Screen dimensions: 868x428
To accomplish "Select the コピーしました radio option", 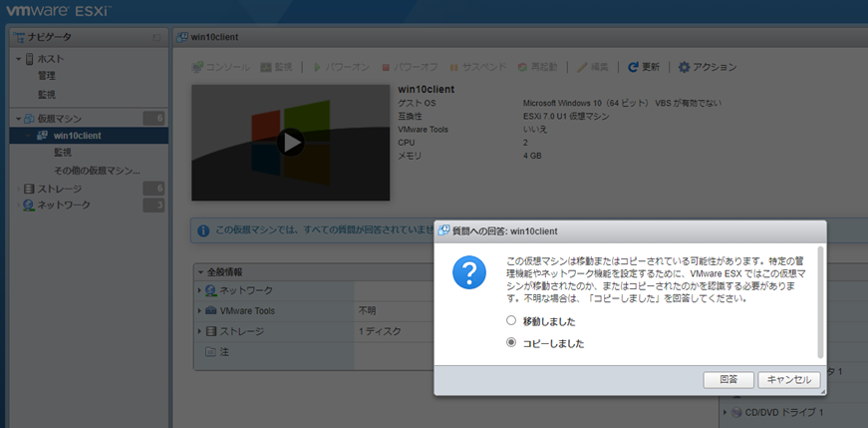I will pyautogui.click(x=511, y=343).
